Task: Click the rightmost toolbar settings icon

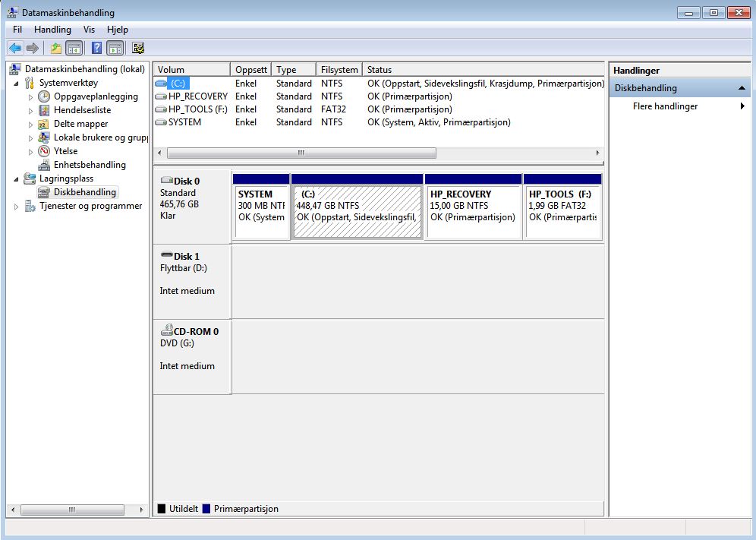Action: pyautogui.click(x=138, y=48)
